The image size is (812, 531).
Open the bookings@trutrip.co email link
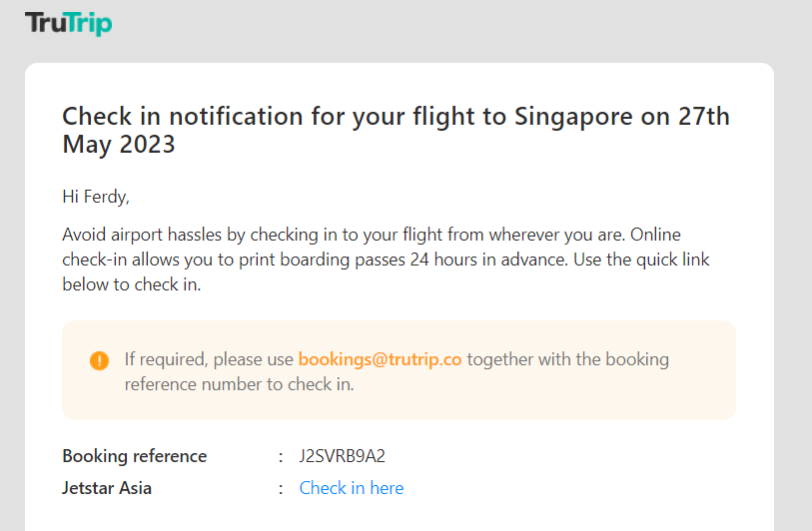tap(380, 359)
